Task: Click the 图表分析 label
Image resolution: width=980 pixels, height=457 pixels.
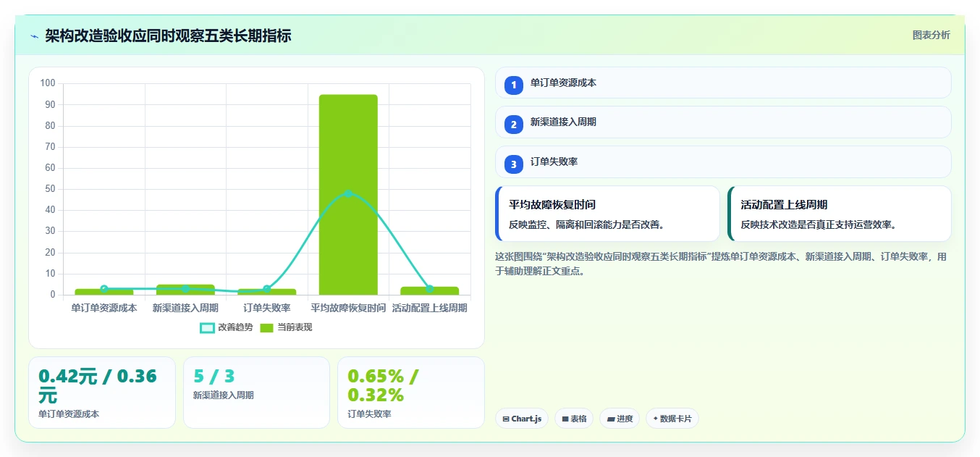Action: [x=931, y=35]
